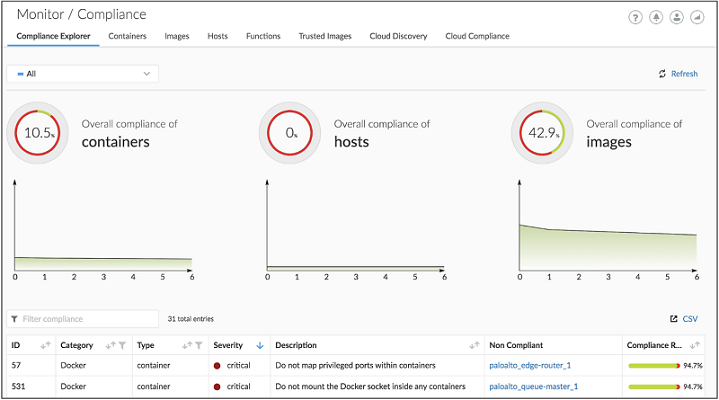Click the notifications bell icon
Screen dimensions: 719x400
coord(656,18)
